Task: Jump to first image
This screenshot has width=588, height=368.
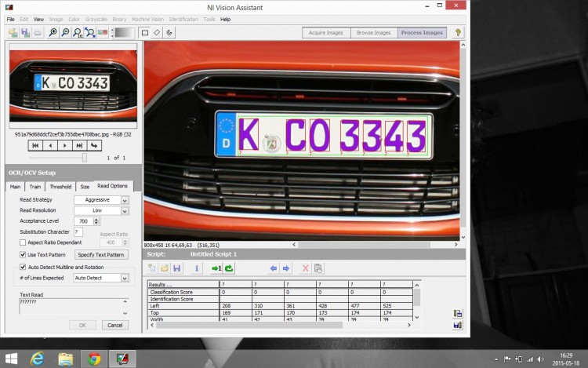Action: 35,145
